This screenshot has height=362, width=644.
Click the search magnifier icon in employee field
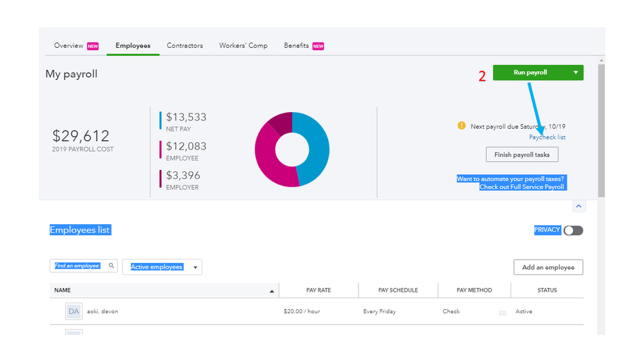(112, 265)
